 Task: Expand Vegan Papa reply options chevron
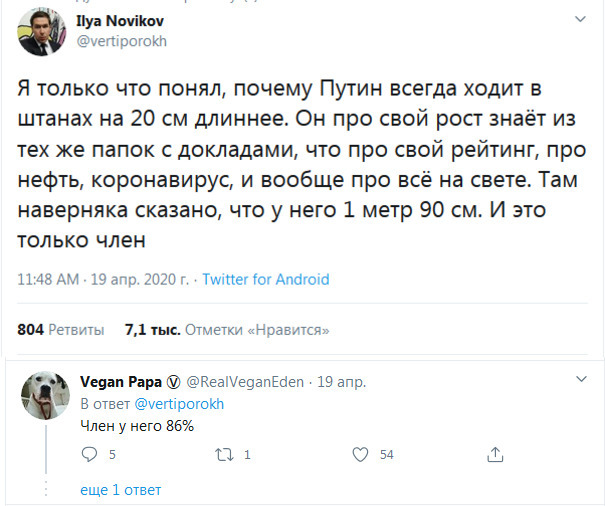pyautogui.click(x=580, y=381)
